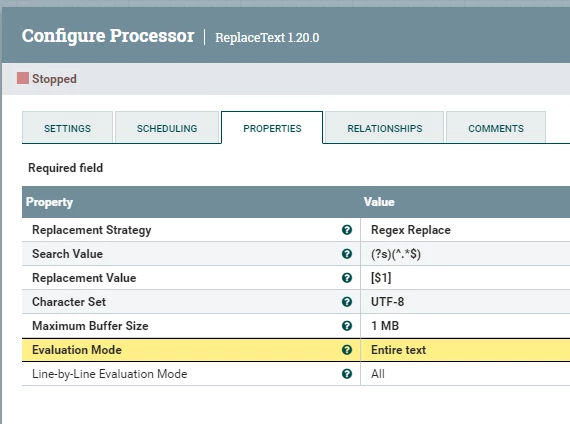
Task: Click the Value column header
Action: (379, 202)
